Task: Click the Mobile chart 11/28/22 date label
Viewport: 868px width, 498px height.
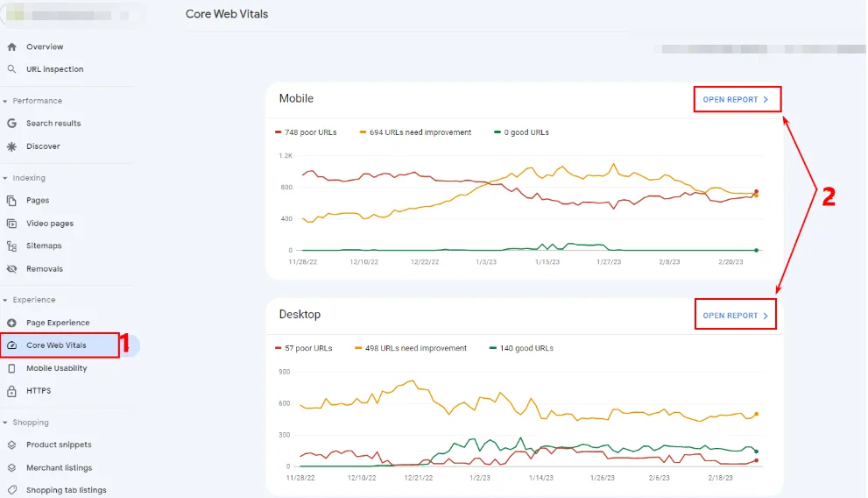Action: (303, 262)
